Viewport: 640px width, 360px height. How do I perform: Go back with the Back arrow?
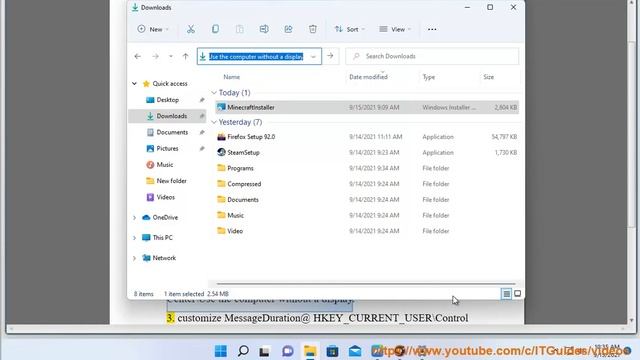[138, 56]
